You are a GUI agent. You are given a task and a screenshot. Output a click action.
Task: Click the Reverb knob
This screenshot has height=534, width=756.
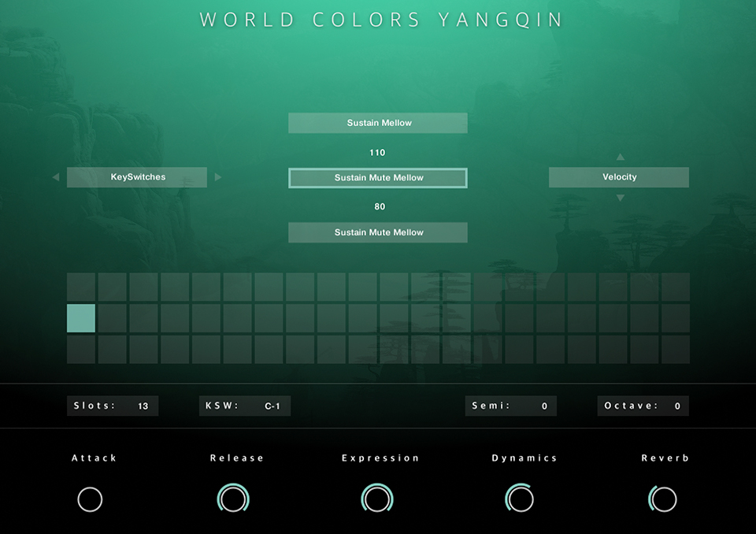[x=664, y=499]
